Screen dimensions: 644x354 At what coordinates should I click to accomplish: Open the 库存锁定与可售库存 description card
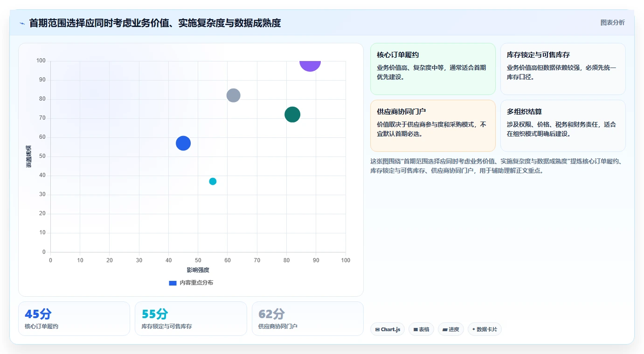click(x=563, y=69)
